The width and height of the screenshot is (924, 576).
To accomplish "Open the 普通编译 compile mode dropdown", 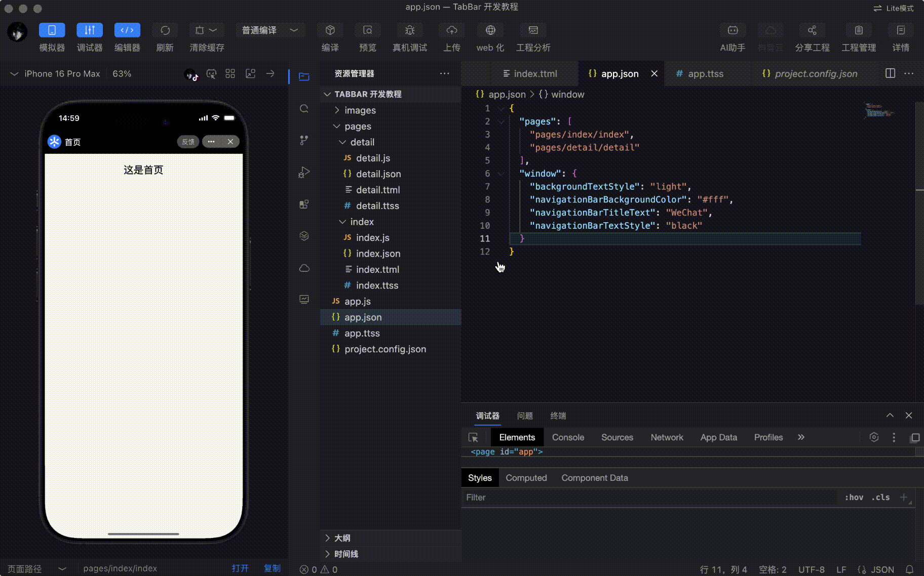I will 270,30.
